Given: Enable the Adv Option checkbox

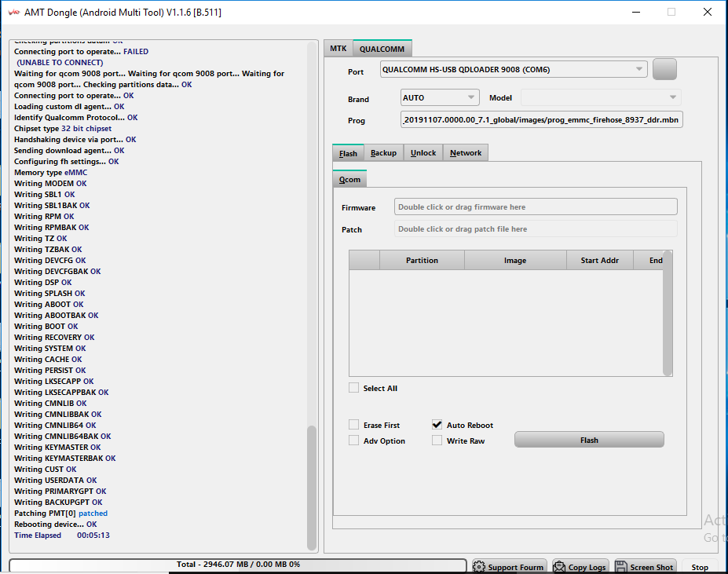Looking at the screenshot, I should point(353,441).
